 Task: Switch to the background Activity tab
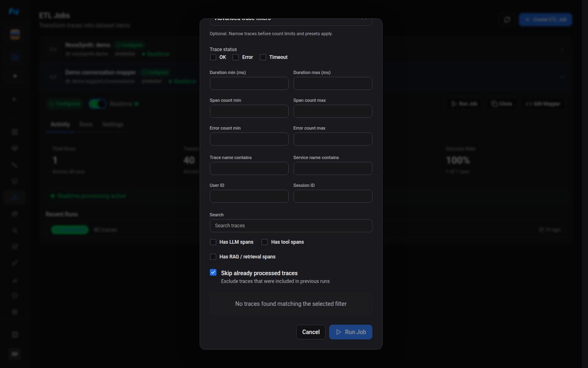click(60, 124)
